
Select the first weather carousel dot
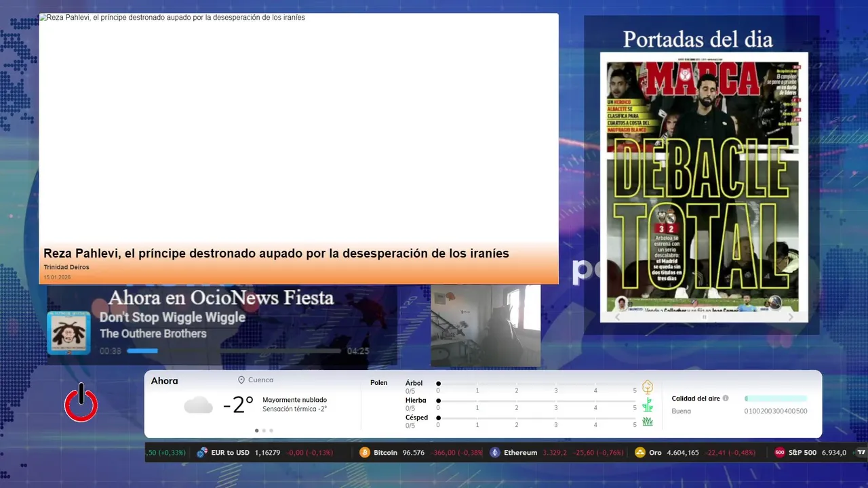[256, 430]
